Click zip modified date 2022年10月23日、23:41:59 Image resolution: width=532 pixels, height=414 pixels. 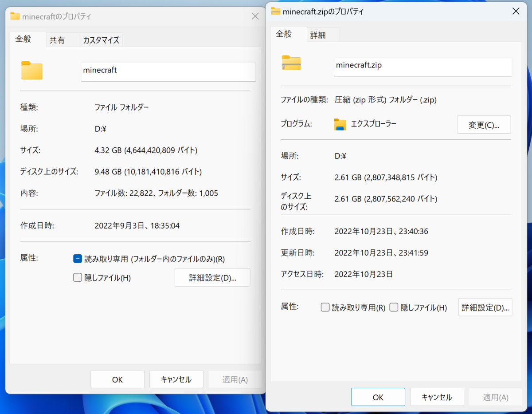coord(381,252)
